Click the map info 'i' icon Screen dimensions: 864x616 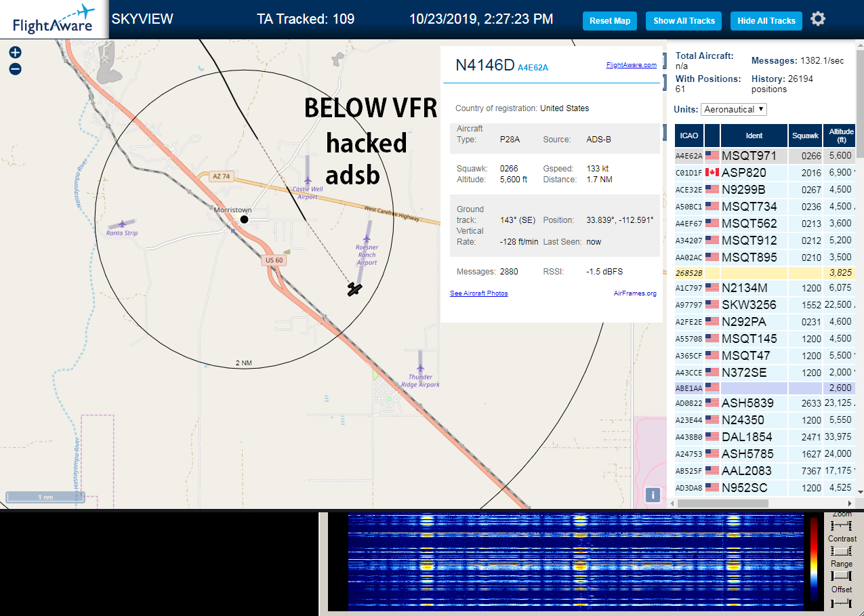(x=653, y=495)
